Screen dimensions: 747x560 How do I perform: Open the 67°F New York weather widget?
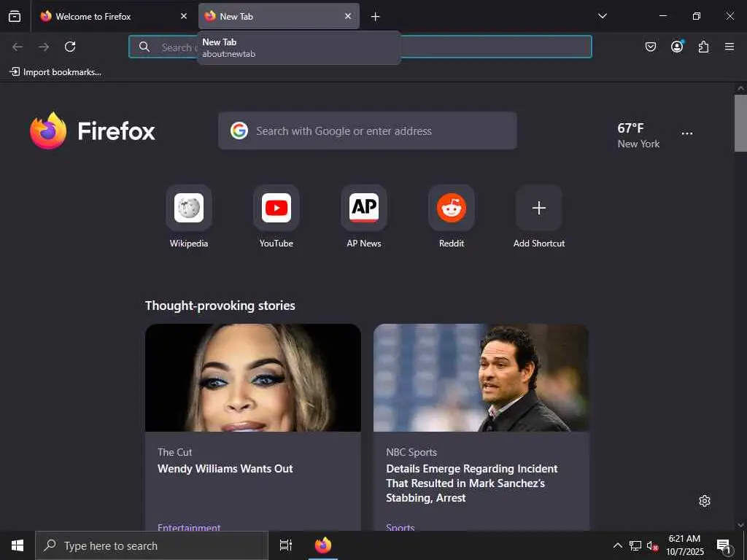[638, 135]
